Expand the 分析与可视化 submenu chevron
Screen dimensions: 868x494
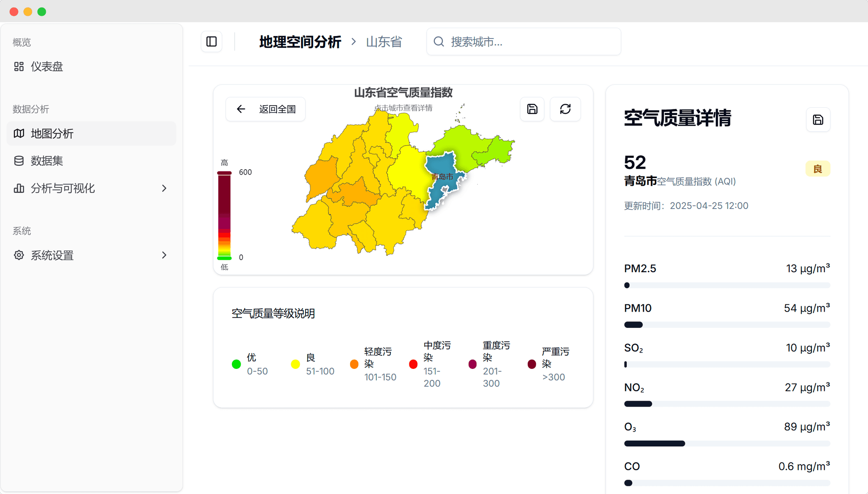coord(164,188)
